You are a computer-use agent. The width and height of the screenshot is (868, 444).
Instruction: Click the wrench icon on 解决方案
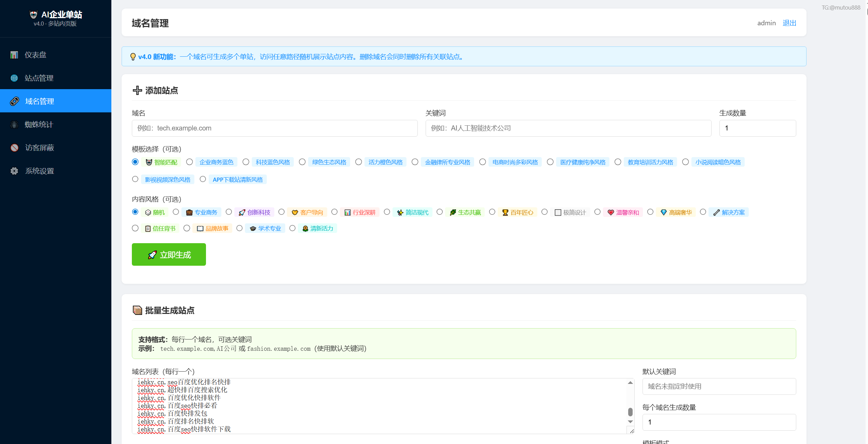pos(716,212)
